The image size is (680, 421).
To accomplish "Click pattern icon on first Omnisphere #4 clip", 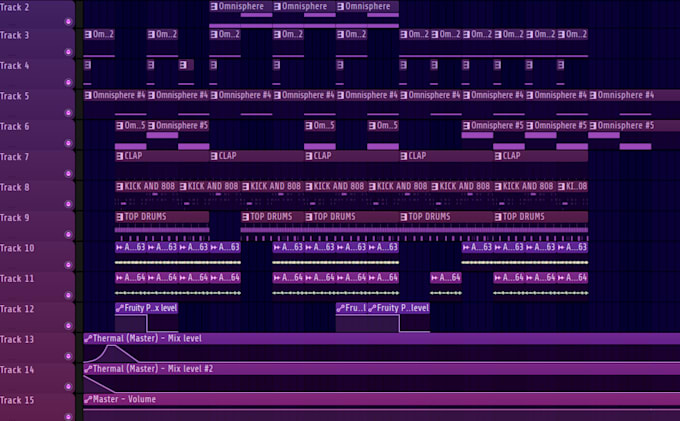I will click(88, 95).
